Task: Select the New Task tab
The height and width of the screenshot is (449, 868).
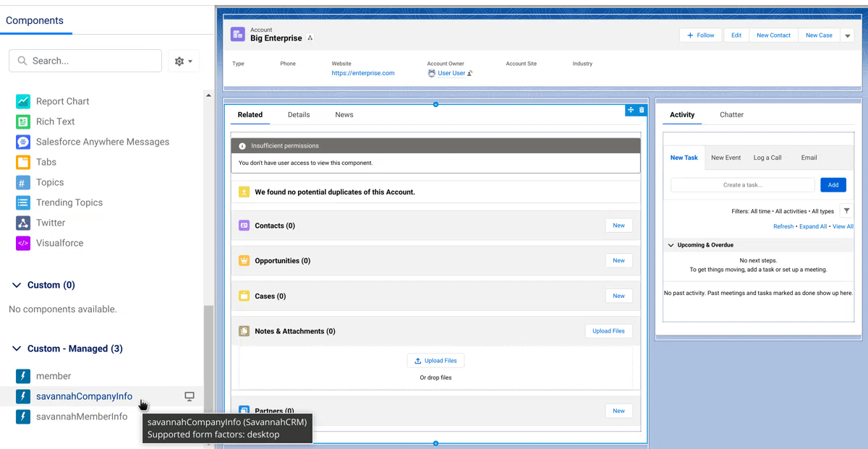Action: click(x=684, y=158)
